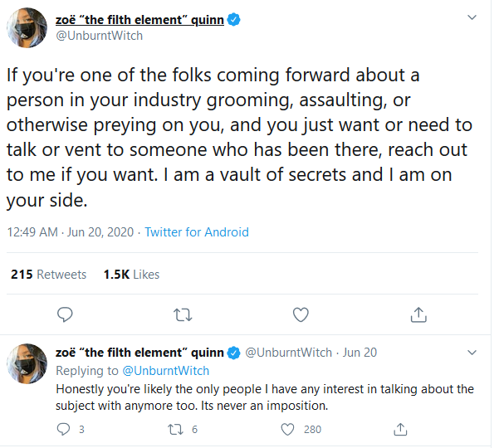Image resolution: width=499 pixels, height=448 pixels.
Task: Like the follow-up reply with 280 likes
Action: coord(288,429)
